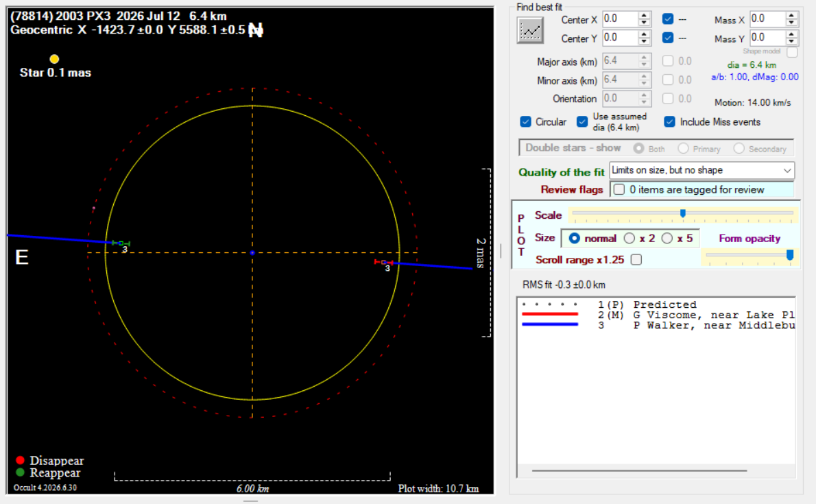Click the yellow star diameter dot
The height and width of the screenshot is (504, 816).
pyautogui.click(x=54, y=59)
